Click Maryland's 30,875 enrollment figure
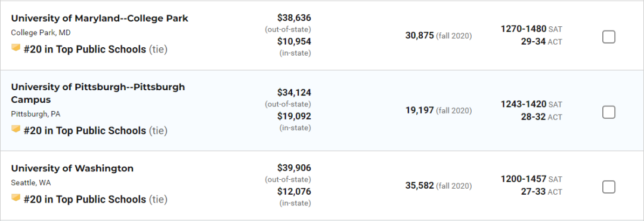The width and height of the screenshot is (644, 221). coord(419,36)
